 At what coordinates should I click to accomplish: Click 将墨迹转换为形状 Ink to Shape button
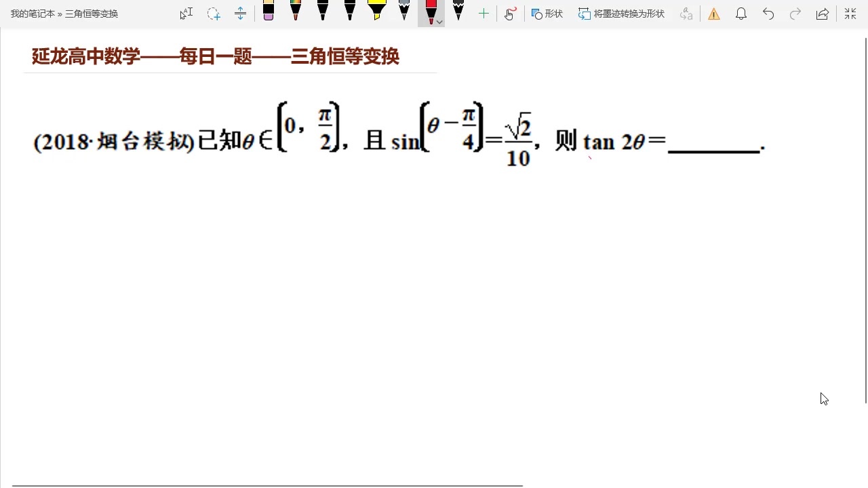tap(621, 14)
